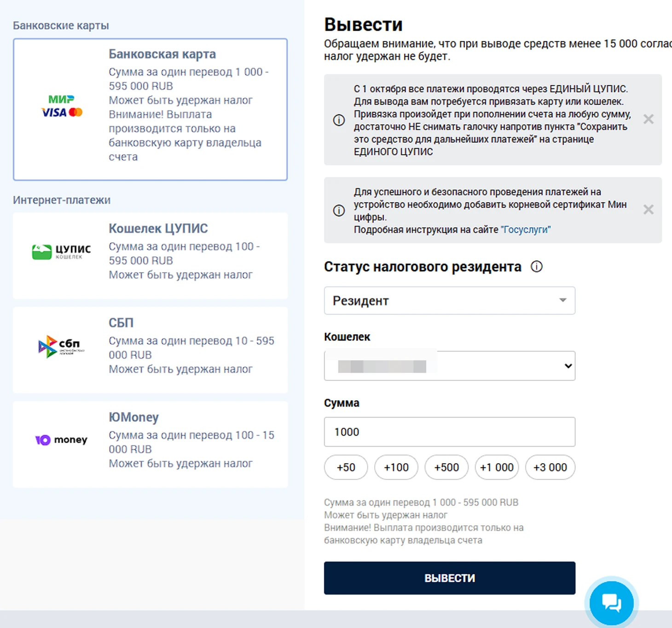Click the ВЫВЕСТИ button
Screen dimensions: 672x628
pyautogui.click(x=450, y=578)
